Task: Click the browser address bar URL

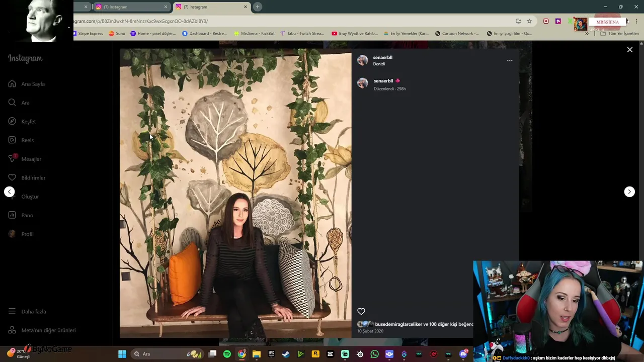Action: coord(141,21)
